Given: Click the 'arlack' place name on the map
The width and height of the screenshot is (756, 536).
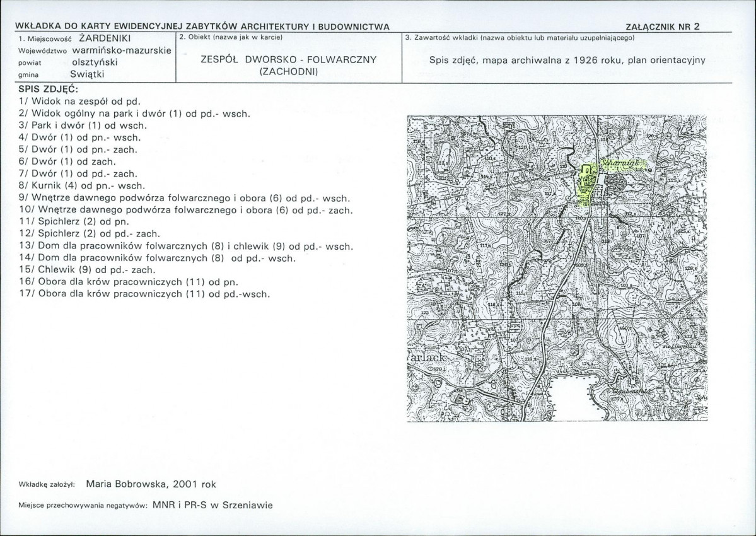Looking at the screenshot, I should [x=426, y=358].
